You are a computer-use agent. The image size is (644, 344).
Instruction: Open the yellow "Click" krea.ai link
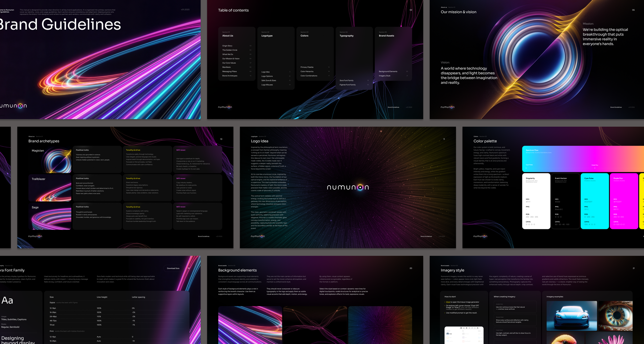pos(448,302)
